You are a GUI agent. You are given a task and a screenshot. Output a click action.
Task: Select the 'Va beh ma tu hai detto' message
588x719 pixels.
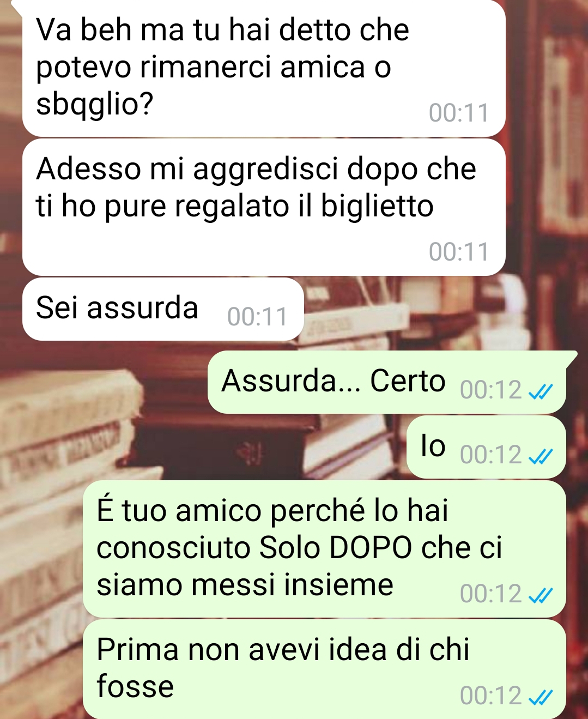pos(264,68)
